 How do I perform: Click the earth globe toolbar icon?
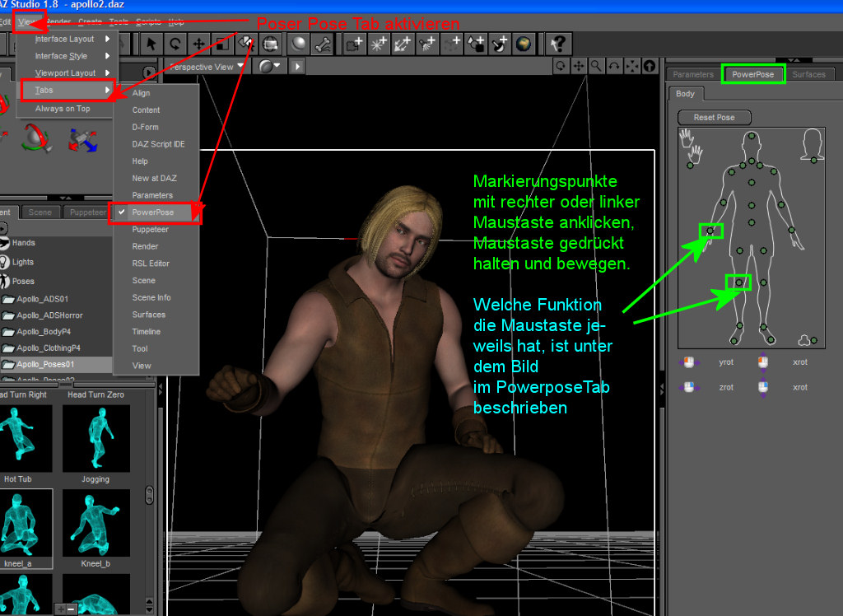(x=523, y=44)
